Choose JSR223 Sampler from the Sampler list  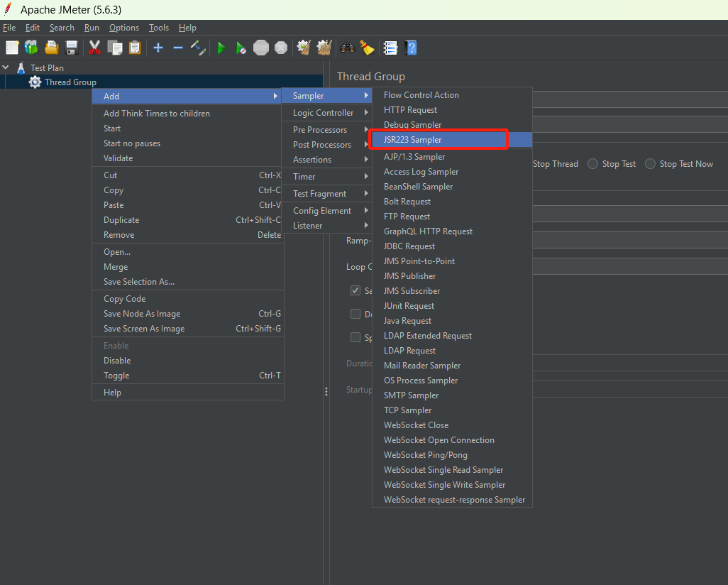pos(452,139)
